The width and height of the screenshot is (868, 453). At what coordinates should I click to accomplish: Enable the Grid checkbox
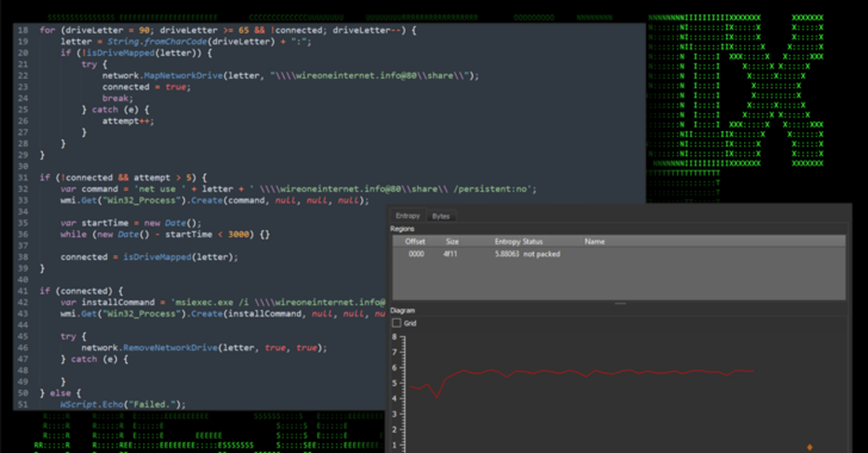(x=396, y=323)
